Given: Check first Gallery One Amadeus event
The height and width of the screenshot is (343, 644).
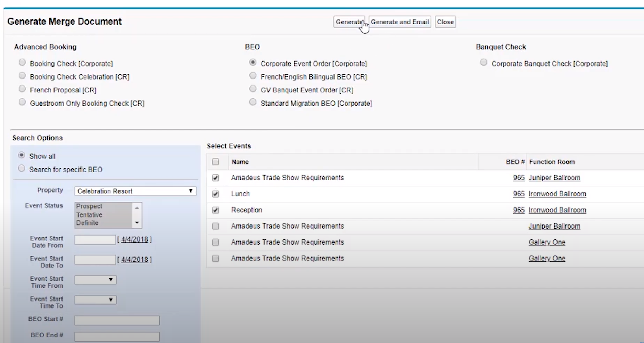Looking at the screenshot, I should 216,242.
